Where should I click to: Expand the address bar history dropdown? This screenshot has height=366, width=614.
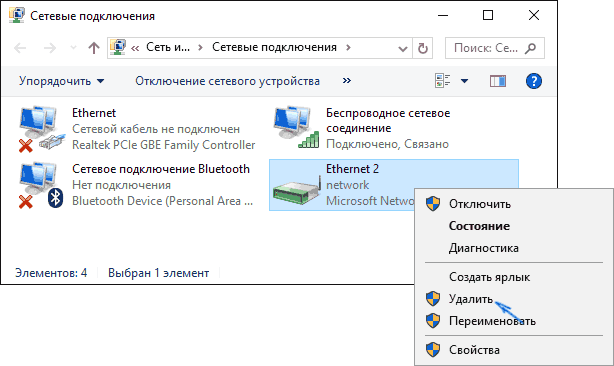point(403,49)
